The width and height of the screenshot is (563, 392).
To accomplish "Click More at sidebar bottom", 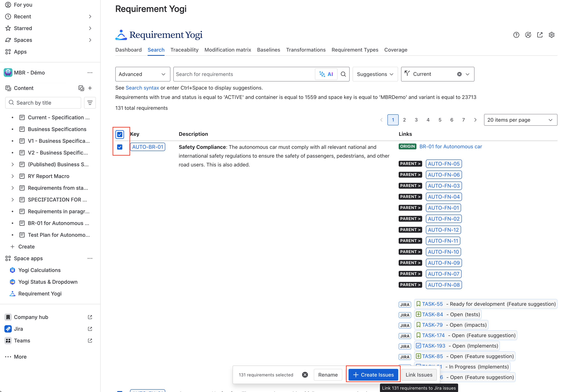I will coord(20,357).
